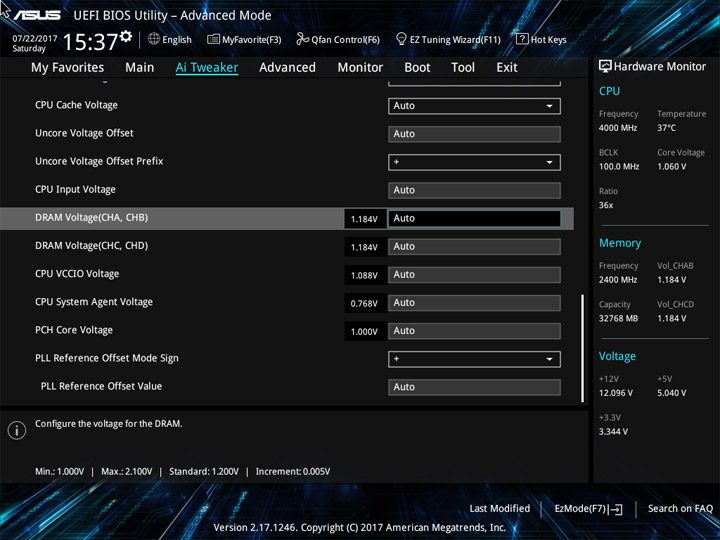This screenshot has width=720, height=540.
Task: Select the Uncore Voltage Offset label
Action: [84, 133]
